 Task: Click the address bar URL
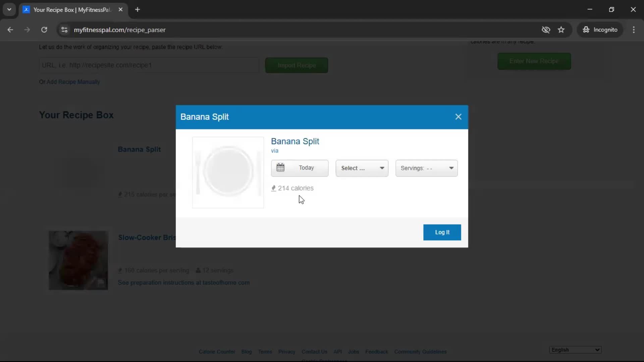pos(120,30)
